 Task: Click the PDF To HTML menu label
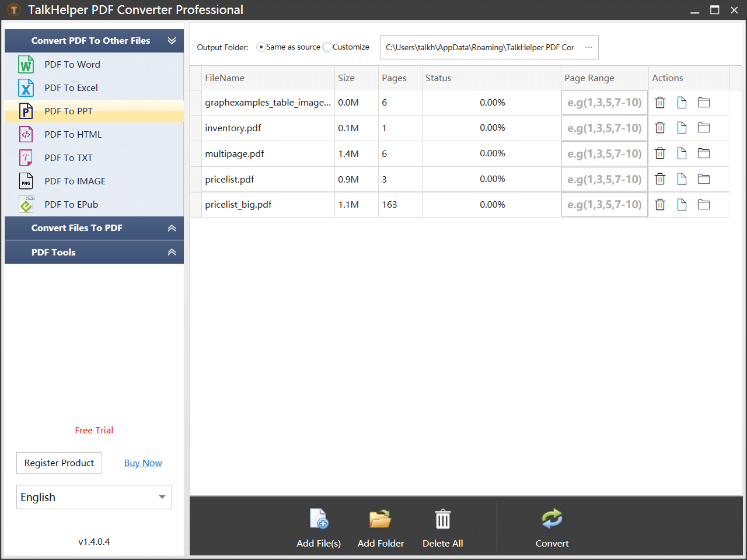pyautogui.click(x=73, y=134)
